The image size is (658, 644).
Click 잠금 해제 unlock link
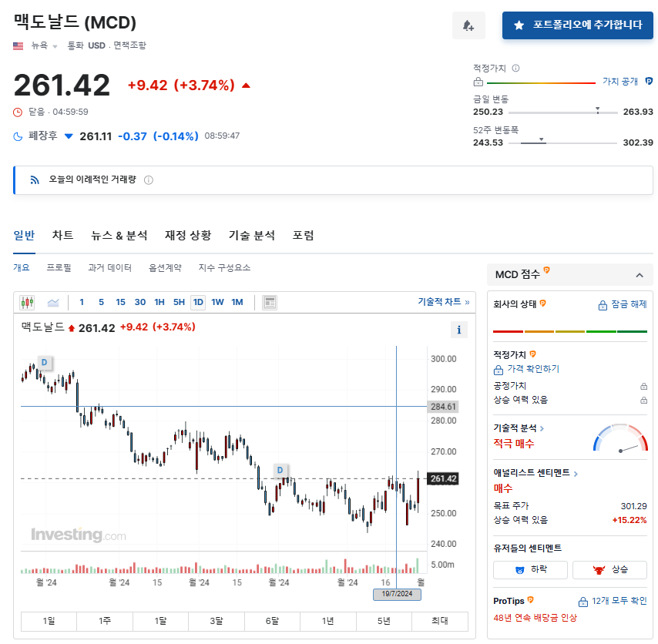pos(623,304)
